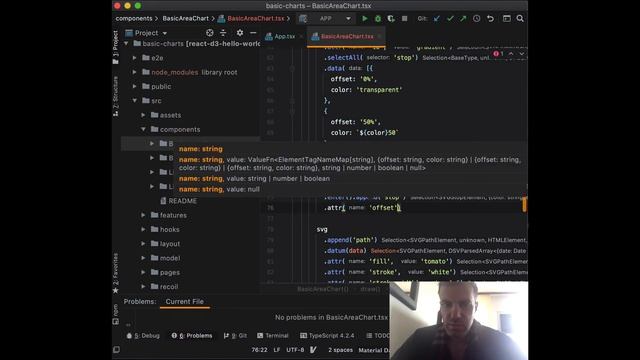640x360 pixels.
Task: Open the 5: Debug tool window
Action: tap(143, 336)
